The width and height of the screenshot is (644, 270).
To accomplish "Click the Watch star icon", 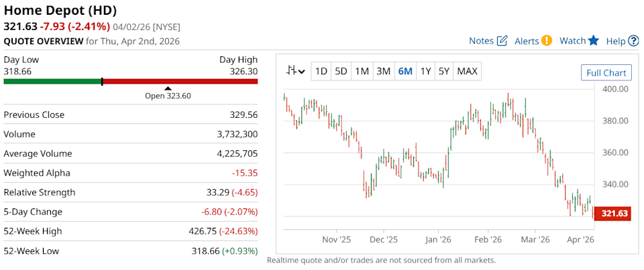I will coord(593,41).
